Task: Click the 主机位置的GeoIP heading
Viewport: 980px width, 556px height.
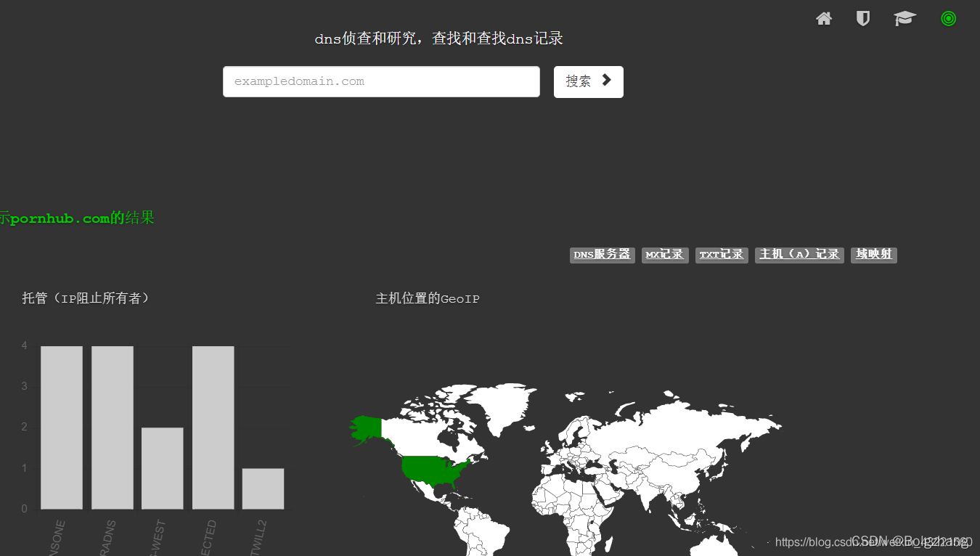Action: (428, 298)
